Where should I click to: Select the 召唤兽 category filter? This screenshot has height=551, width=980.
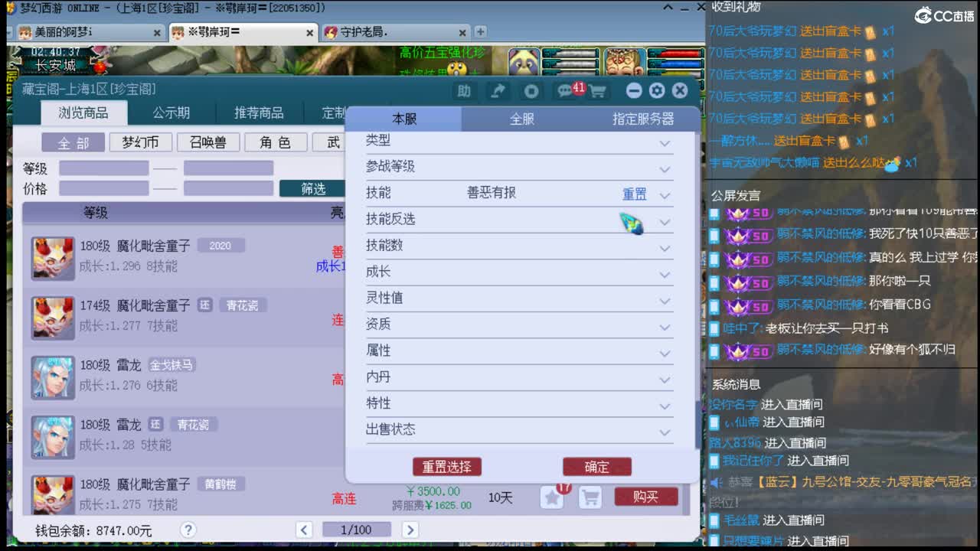[207, 142]
